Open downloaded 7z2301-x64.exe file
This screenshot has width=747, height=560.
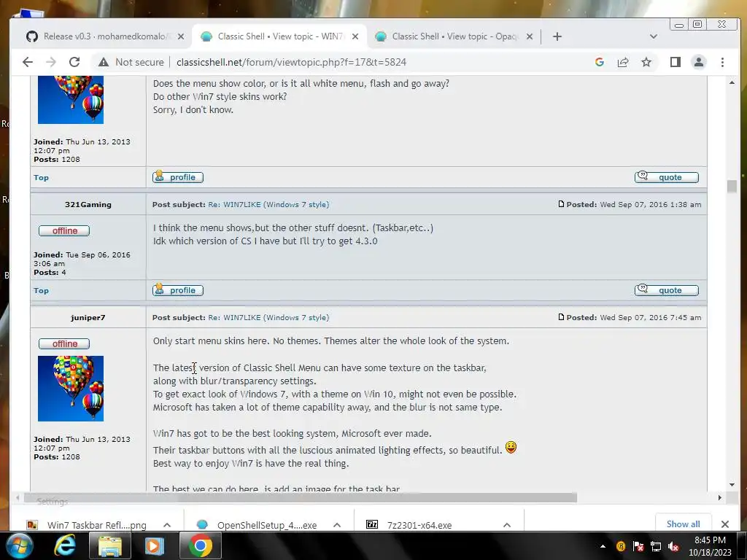pos(410,525)
